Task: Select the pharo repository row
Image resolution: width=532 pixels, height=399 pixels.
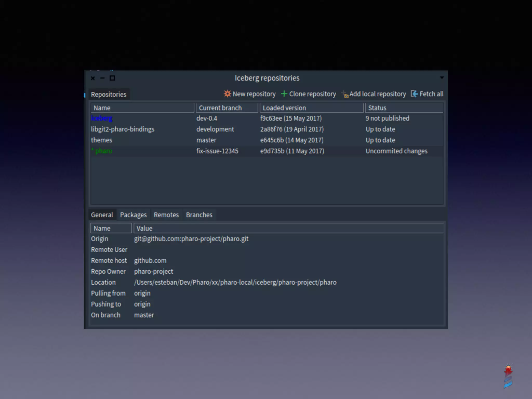Action: pyautogui.click(x=104, y=151)
